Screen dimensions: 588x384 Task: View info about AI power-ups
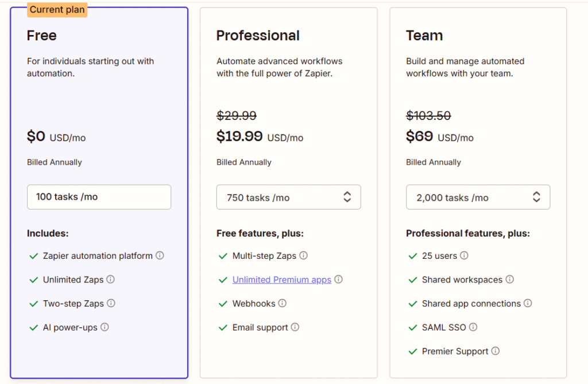pyautogui.click(x=105, y=327)
